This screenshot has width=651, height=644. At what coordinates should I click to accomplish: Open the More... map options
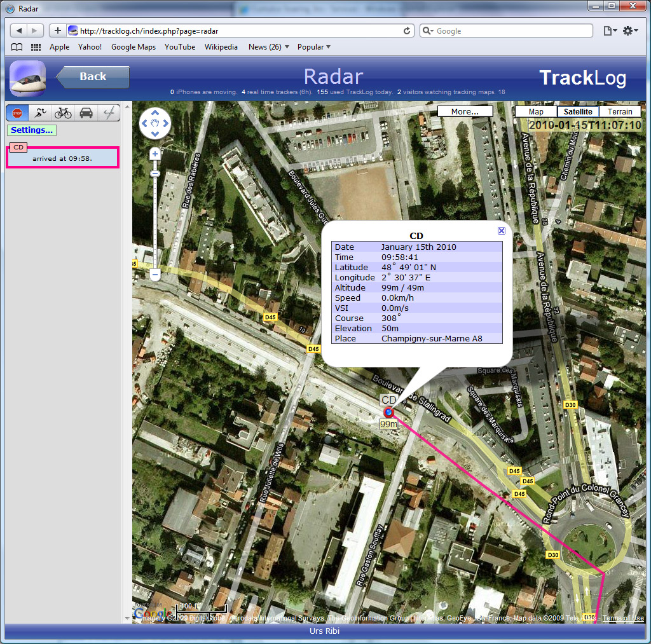click(465, 111)
